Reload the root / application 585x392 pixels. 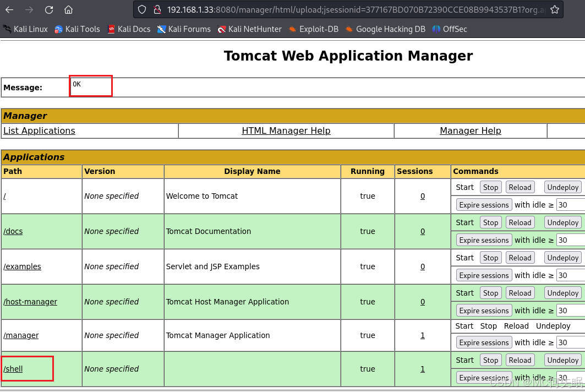pyautogui.click(x=520, y=187)
